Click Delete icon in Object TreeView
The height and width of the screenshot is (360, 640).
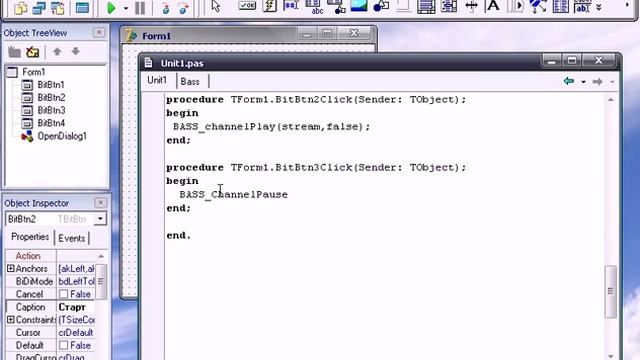click(x=33, y=52)
